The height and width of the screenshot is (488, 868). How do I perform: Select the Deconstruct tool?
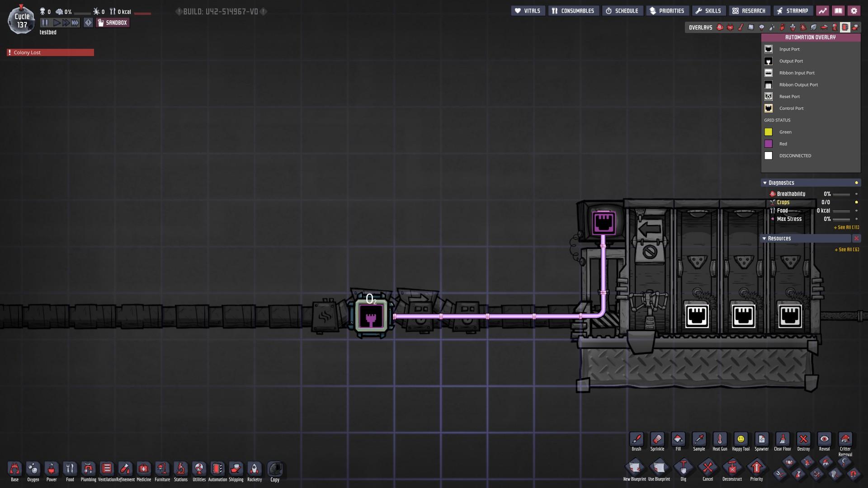732,468
